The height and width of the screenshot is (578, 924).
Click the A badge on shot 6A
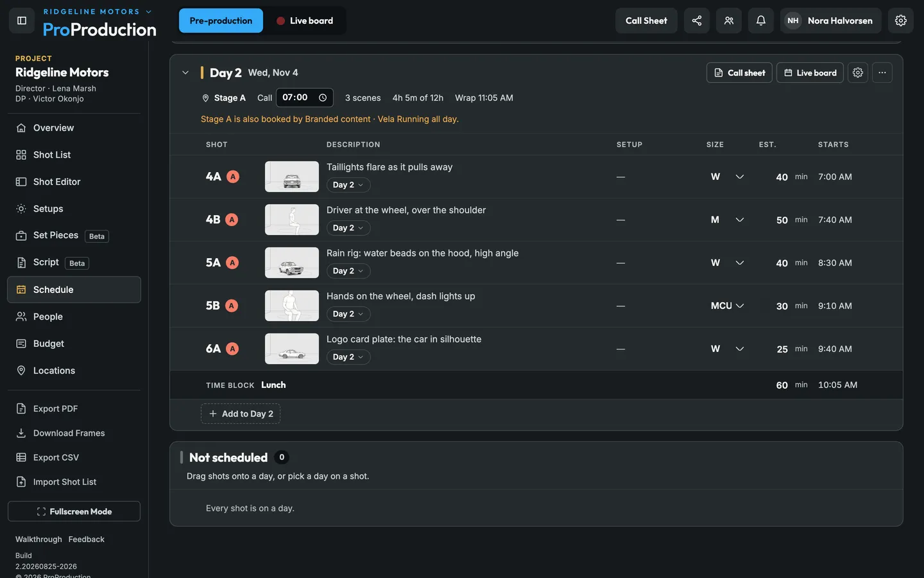(x=232, y=349)
